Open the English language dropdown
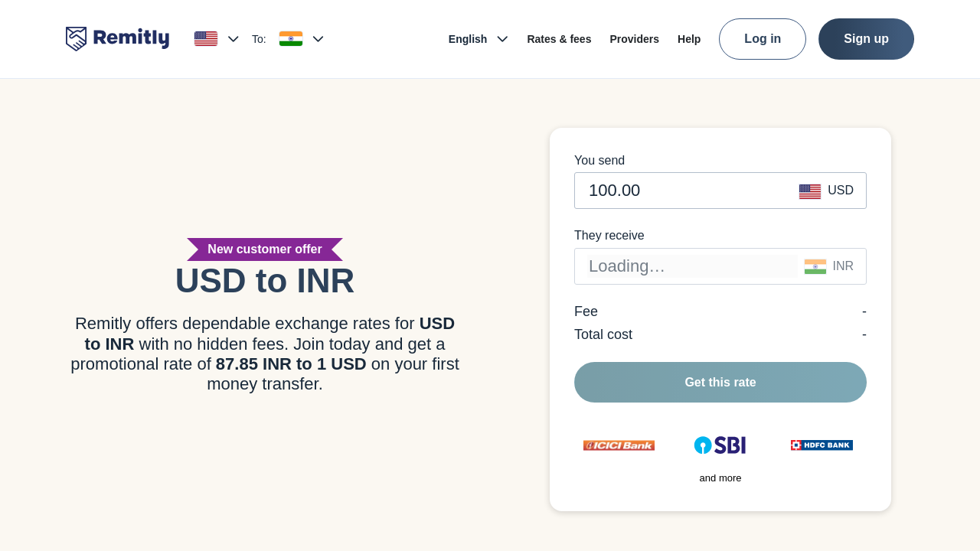 coord(479,39)
